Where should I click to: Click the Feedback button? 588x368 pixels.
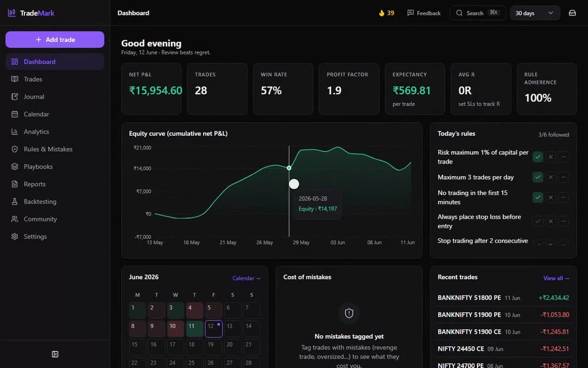click(x=424, y=13)
